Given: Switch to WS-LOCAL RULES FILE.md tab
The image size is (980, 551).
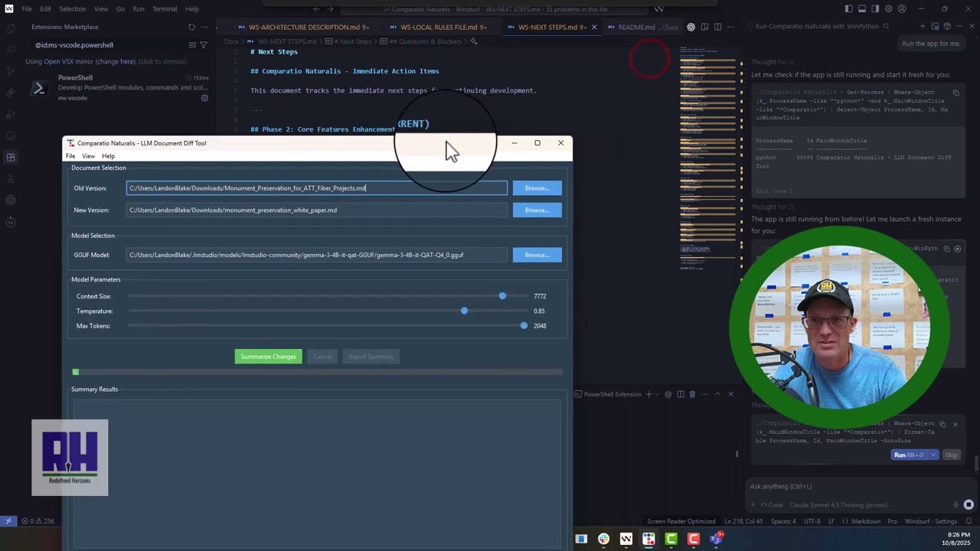Looking at the screenshot, I should (438, 27).
